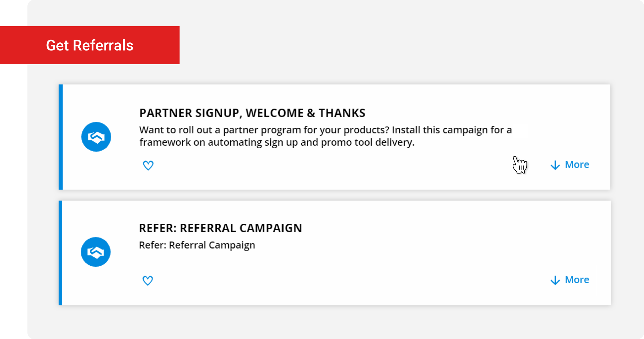Click the Refer: Referral Campaign description text

click(x=197, y=245)
